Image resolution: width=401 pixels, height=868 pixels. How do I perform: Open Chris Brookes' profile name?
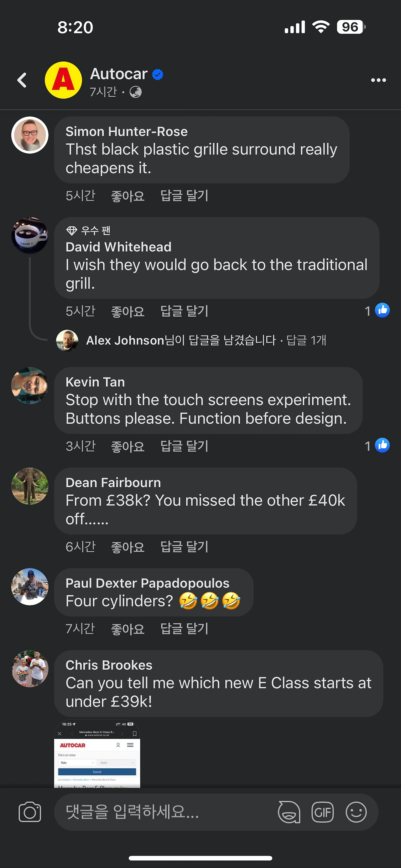[109, 665]
